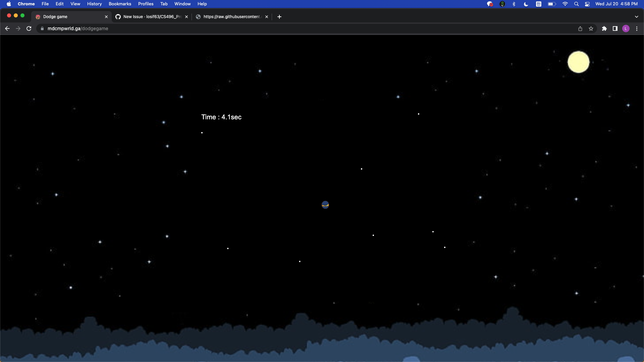
Task: Click the share page icon in address bar
Action: [x=580, y=28]
